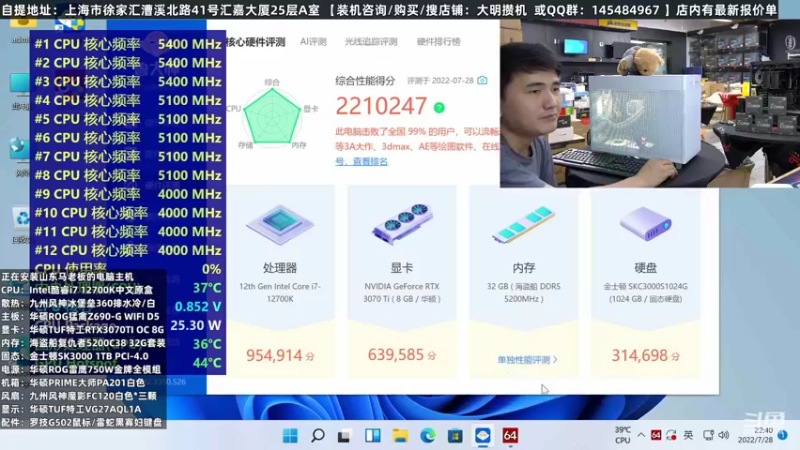800x450 pixels.
Task: Click the overall score 2210247
Action: tap(381, 107)
